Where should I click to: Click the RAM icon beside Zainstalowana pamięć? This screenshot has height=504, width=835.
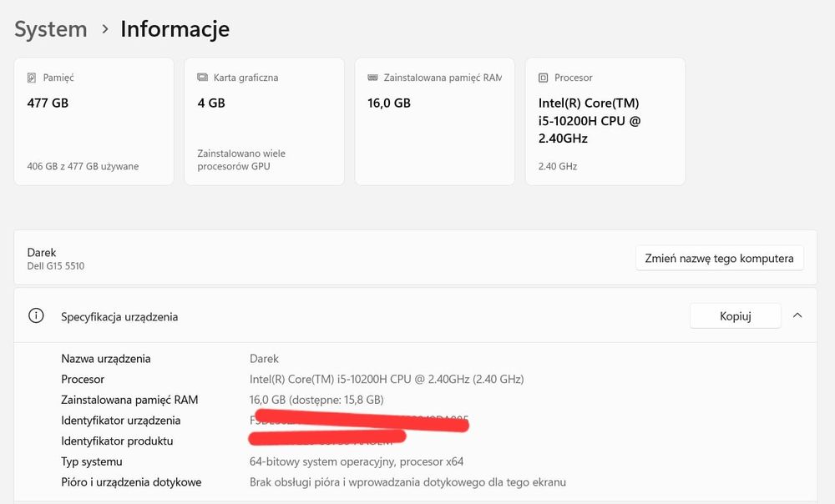point(372,78)
